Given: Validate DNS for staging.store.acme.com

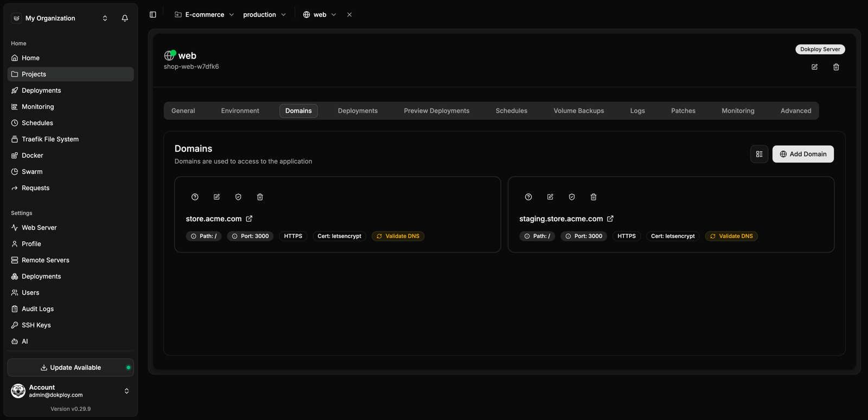Looking at the screenshot, I should click(x=731, y=236).
